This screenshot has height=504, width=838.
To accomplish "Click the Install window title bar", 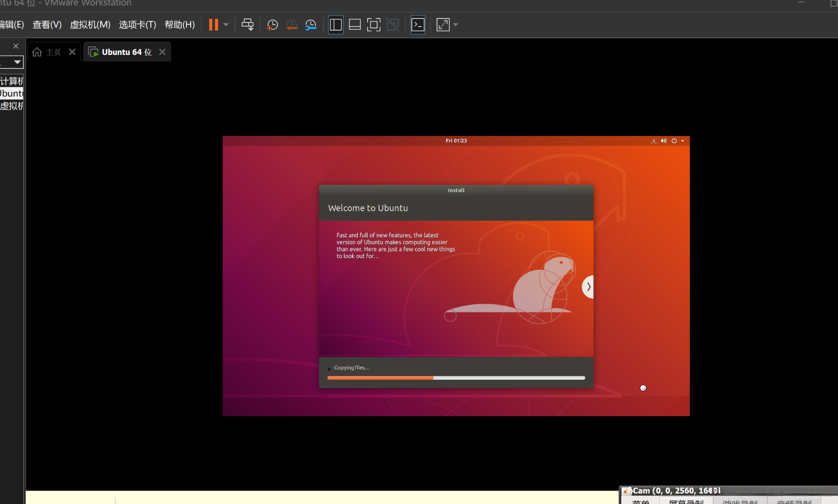I will pyautogui.click(x=456, y=190).
